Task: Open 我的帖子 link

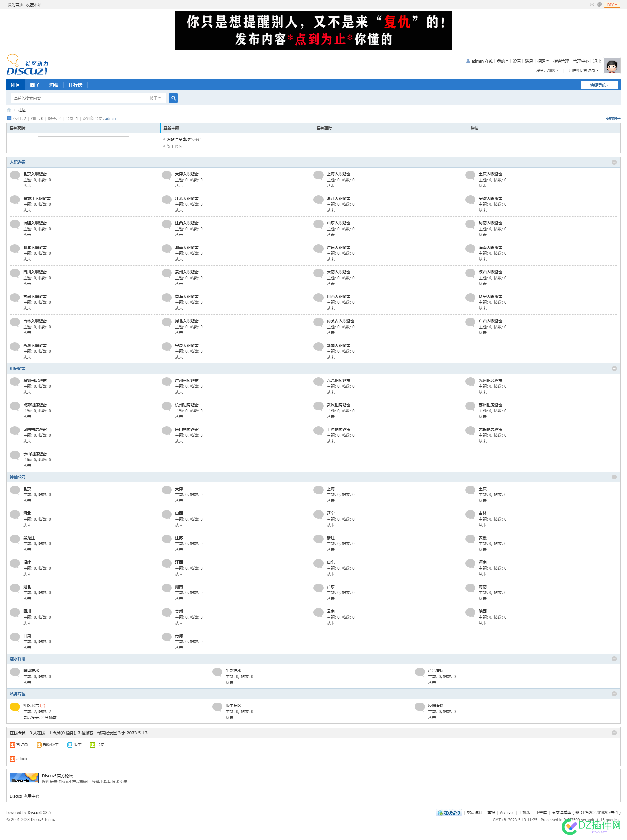Action: pyautogui.click(x=613, y=119)
